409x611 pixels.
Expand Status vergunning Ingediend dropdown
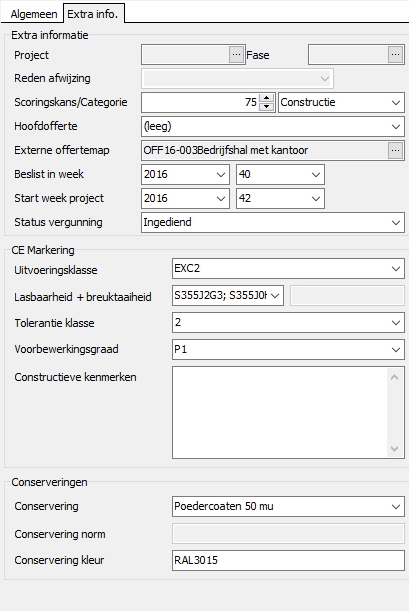(x=273, y=223)
